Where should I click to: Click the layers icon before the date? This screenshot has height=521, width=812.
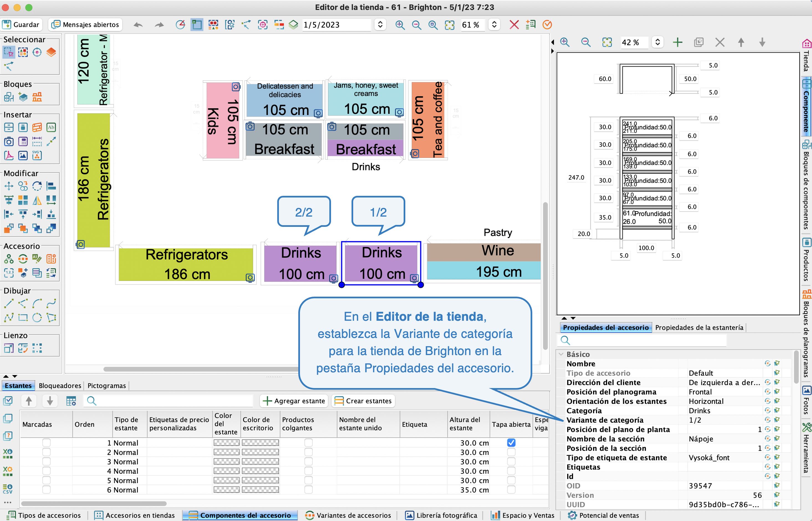pyautogui.click(x=293, y=25)
